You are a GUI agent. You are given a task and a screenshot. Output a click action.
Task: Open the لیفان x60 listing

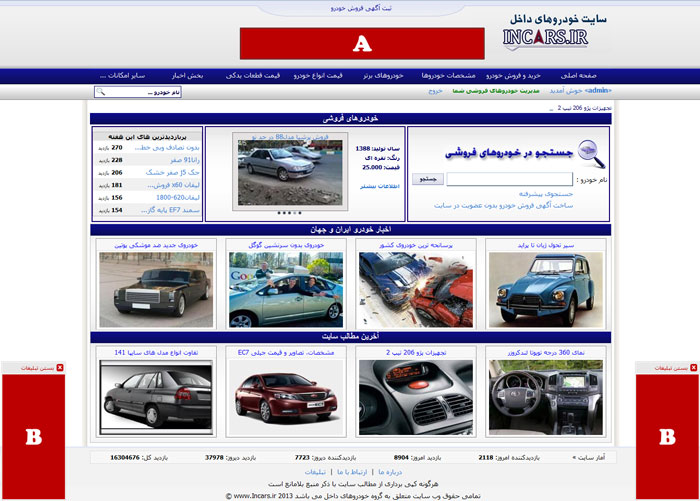tap(173, 185)
